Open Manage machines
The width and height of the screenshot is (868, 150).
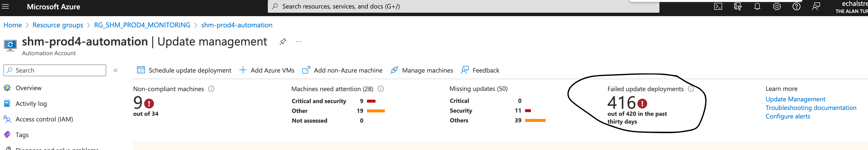tap(422, 70)
